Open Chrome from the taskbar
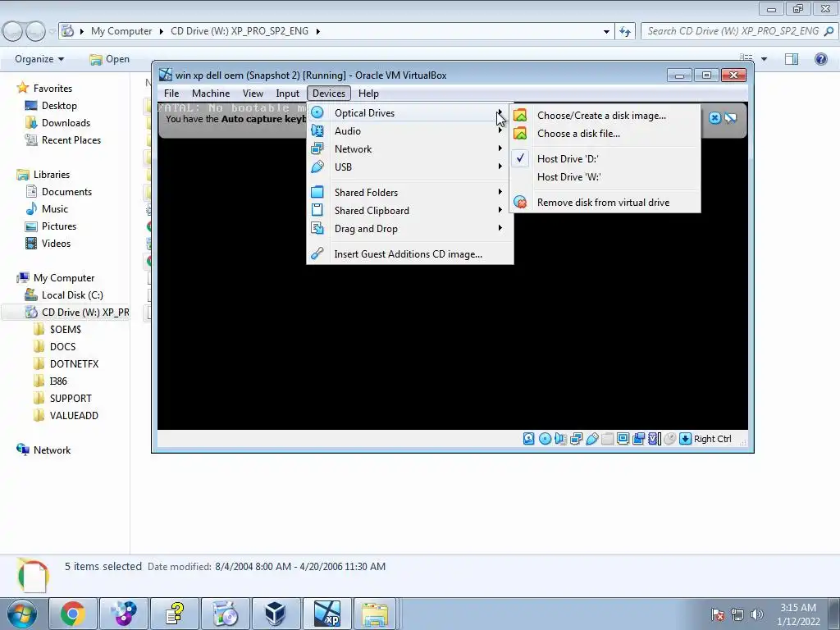The height and width of the screenshot is (630, 840). [x=72, y=614]
